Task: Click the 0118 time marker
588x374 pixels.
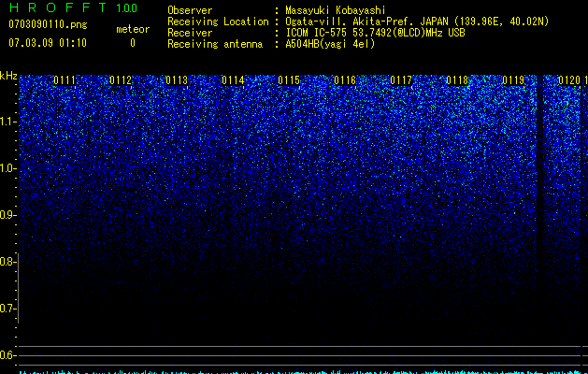Action: point(457,80)
